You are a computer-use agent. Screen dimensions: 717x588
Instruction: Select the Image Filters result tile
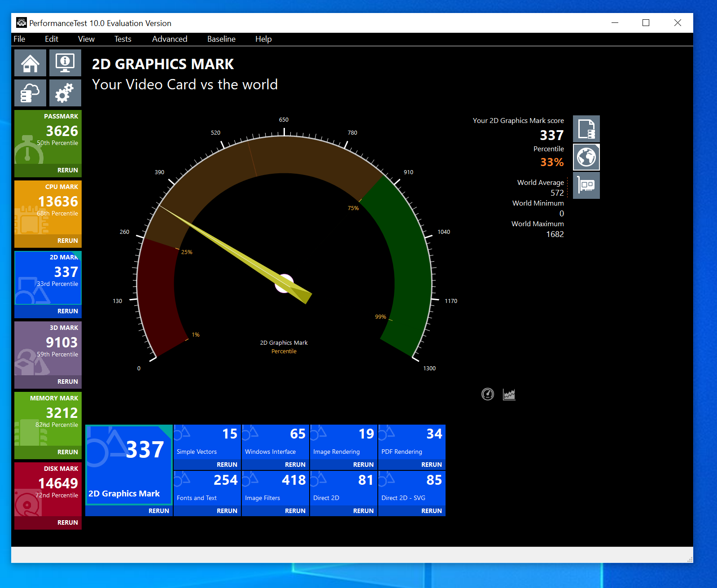click(x=275, y=488)
